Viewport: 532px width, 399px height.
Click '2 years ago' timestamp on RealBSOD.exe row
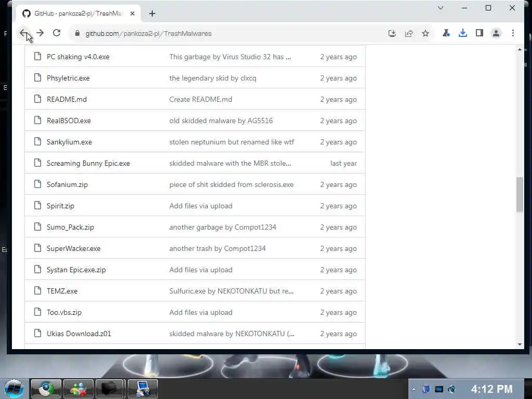[x=338, y=121]
